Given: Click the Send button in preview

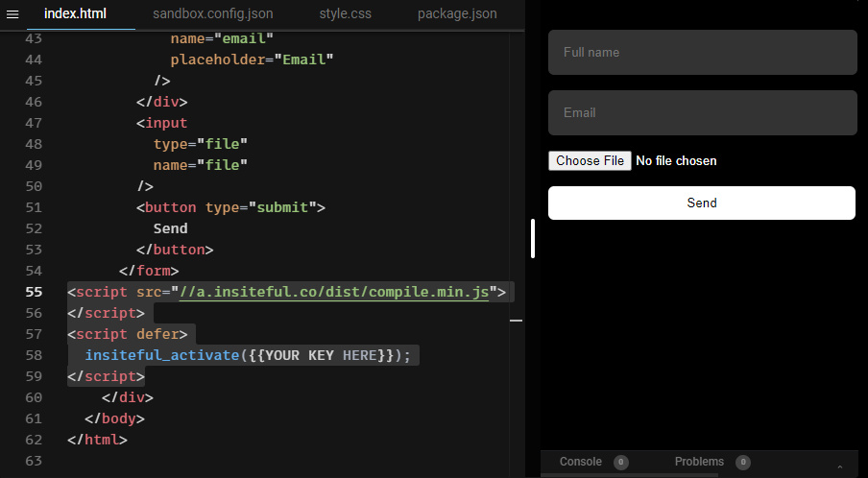Looking at the screenshot, I should 701,203.
